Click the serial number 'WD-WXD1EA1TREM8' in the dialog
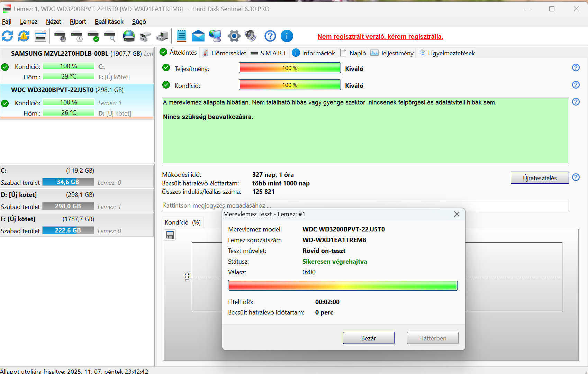588x374 pixels. coord(334,240)
